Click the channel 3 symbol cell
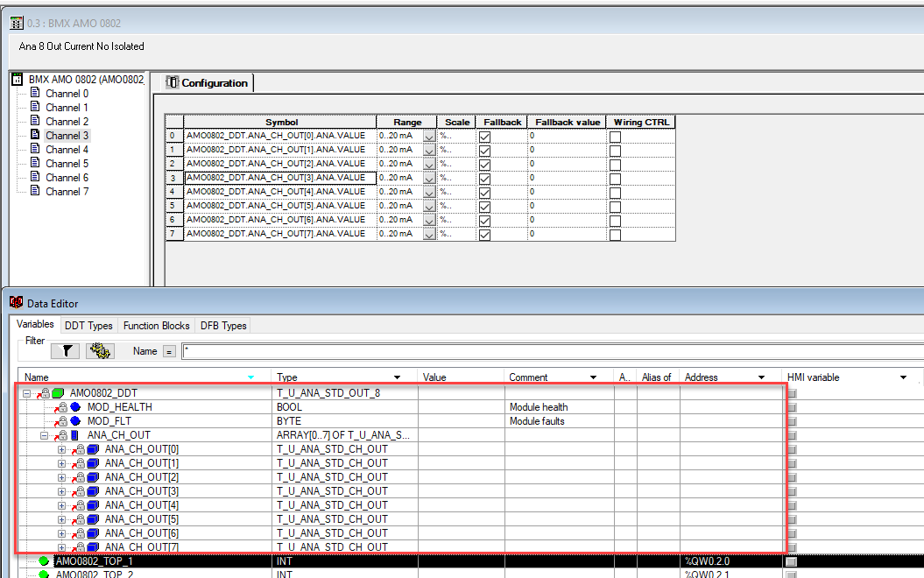The width and height of the screenshot is (924, 578). (x=280, y=178)
